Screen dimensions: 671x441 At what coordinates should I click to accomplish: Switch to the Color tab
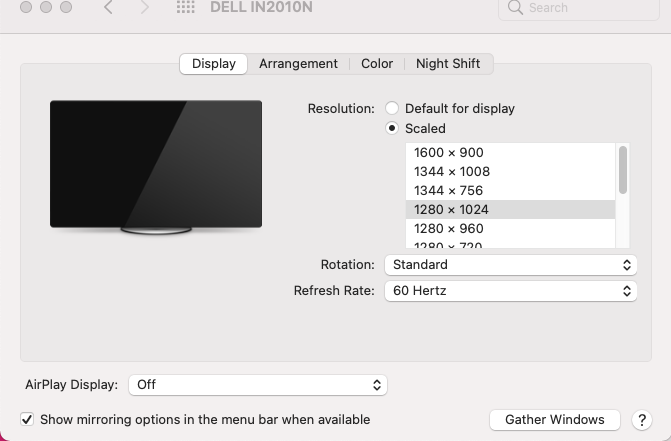point(377,64)
